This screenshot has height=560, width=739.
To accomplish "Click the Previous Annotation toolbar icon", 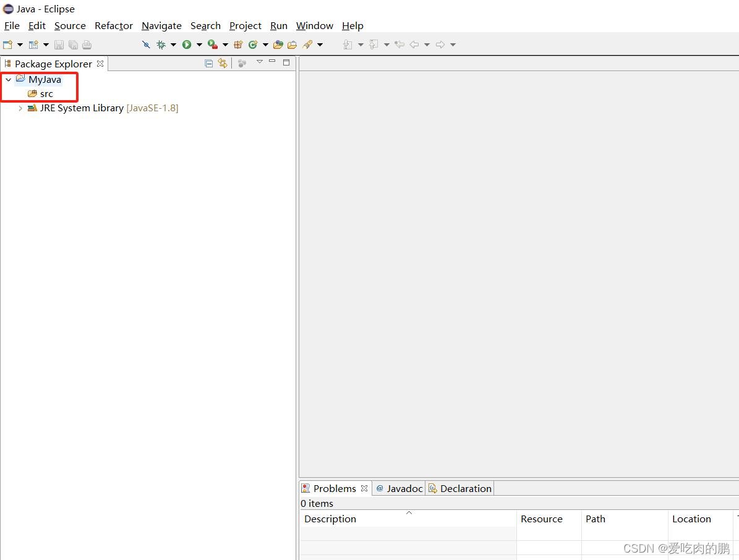I will [x=374, y=45].
